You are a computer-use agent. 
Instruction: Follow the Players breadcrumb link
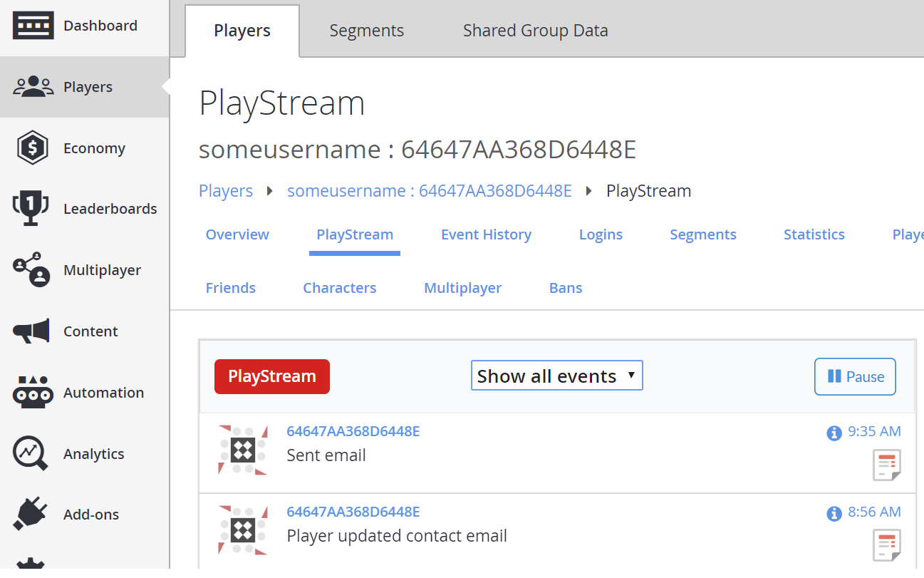[x=226, y=190]
